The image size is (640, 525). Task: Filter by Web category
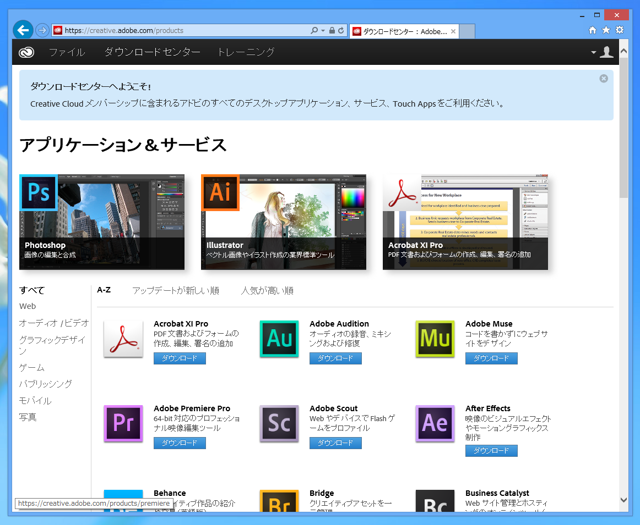coord(27,306)
